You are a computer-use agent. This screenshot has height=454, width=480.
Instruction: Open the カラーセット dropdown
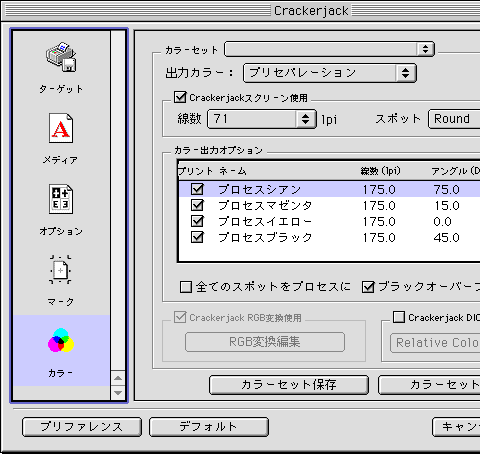tap(329, 49)
